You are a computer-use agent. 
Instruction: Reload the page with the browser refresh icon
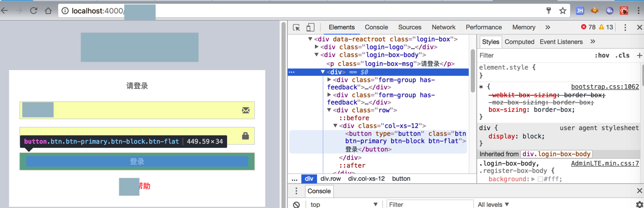click(33, 10)
